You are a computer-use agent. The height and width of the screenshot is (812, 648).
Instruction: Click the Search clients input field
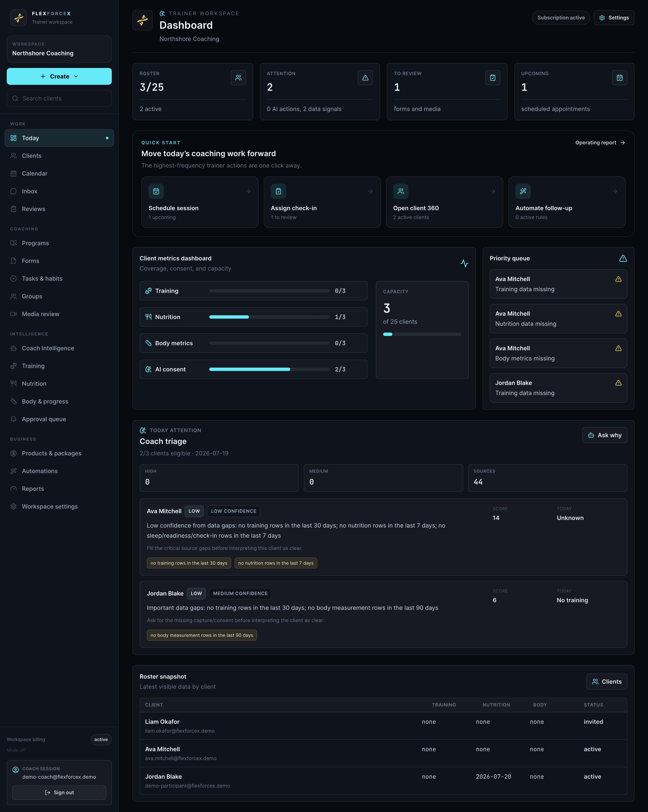coord(59,98)
